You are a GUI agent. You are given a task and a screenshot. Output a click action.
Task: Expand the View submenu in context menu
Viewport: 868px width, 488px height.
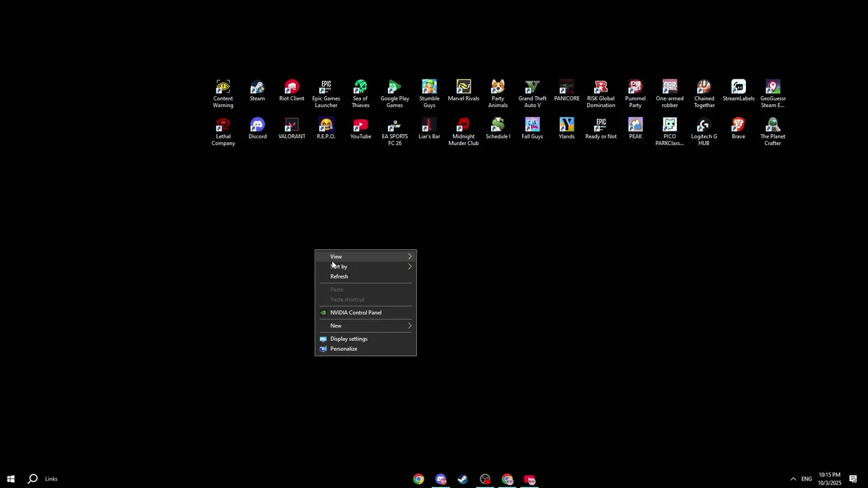[366, 257]
